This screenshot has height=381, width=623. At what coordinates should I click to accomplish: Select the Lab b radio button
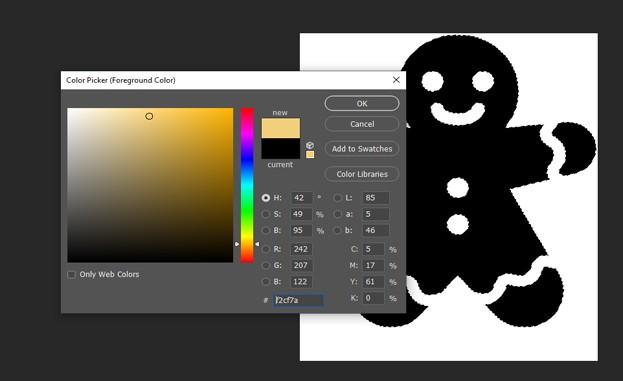point(337,230)
